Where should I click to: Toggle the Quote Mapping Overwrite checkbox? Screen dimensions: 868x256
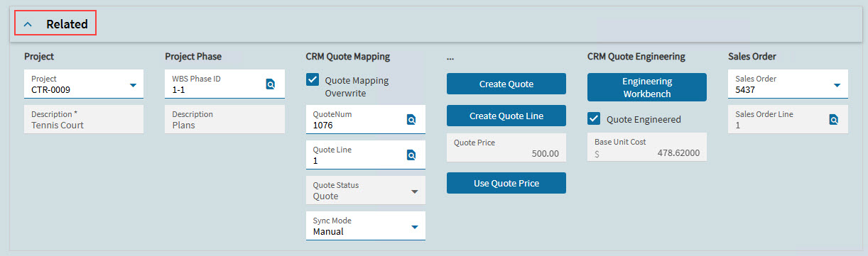pyautogui.click(x=312, y=79)
